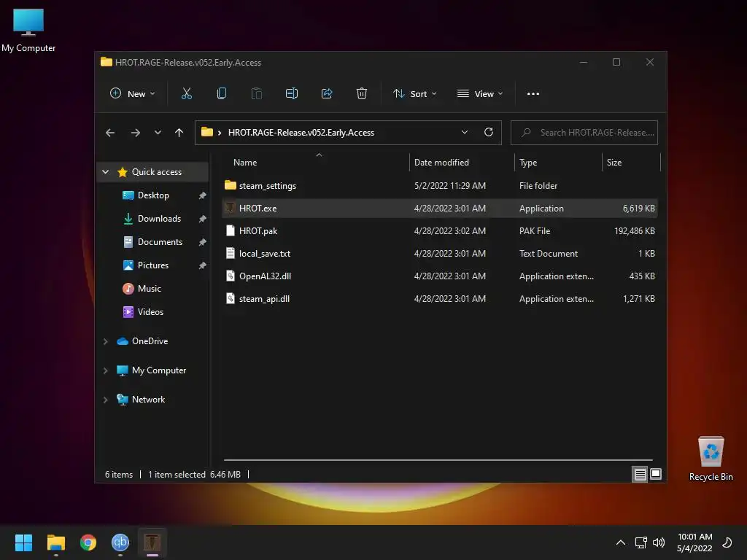Image resolution: width=747 pixels, height=560 pixels.
Task: Click the Paste clipboard icon
Action: pyautogui.click(x=256, y=94)
